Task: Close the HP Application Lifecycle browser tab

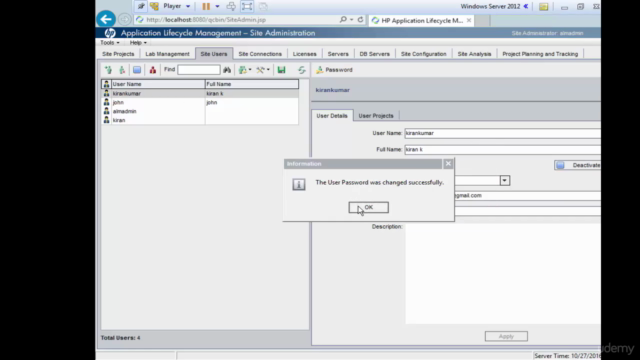Action: 469,20
